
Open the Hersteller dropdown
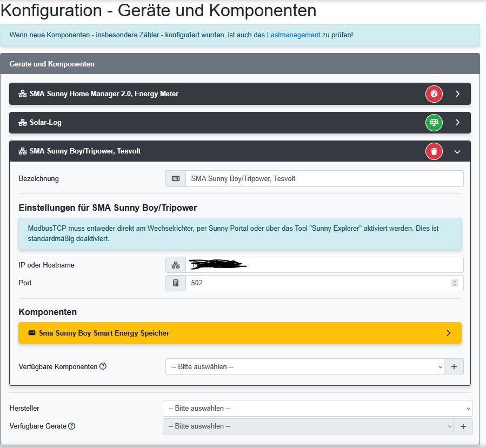(x=317, y=409)
